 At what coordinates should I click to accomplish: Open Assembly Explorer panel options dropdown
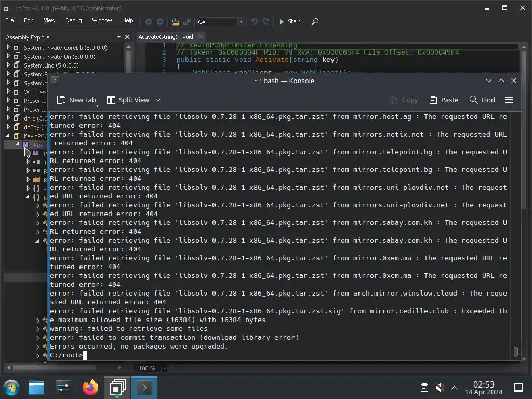coord(119,37)
